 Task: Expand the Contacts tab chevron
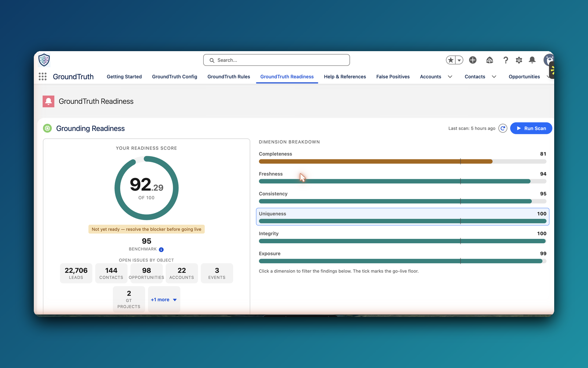(x=494, y=77)
